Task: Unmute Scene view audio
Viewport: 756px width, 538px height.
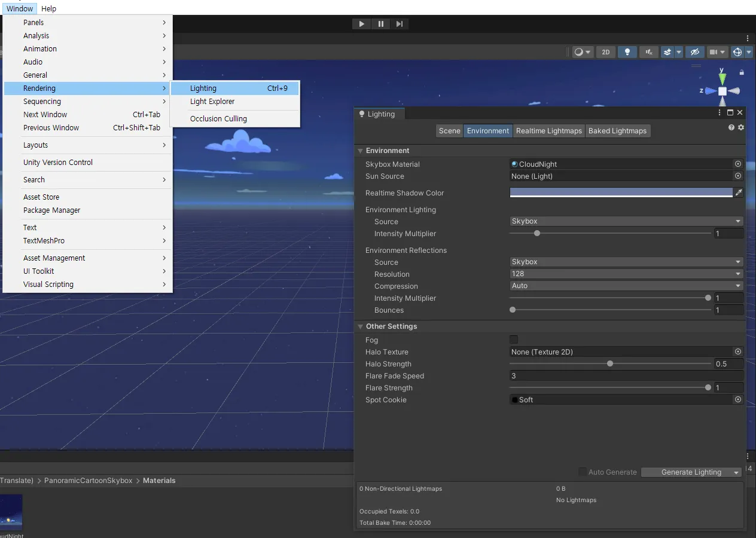Action: [x=648, y=52]
